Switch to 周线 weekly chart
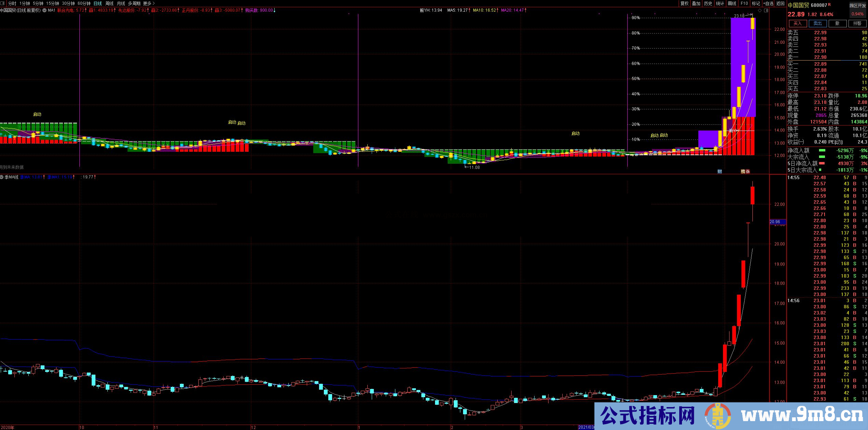The image size is (868, 430). (109, 3)
